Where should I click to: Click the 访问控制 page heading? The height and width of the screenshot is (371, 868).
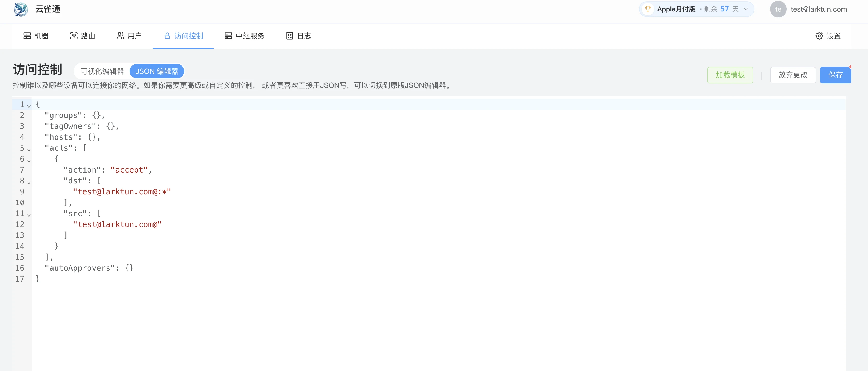click(x=37, y=69)
